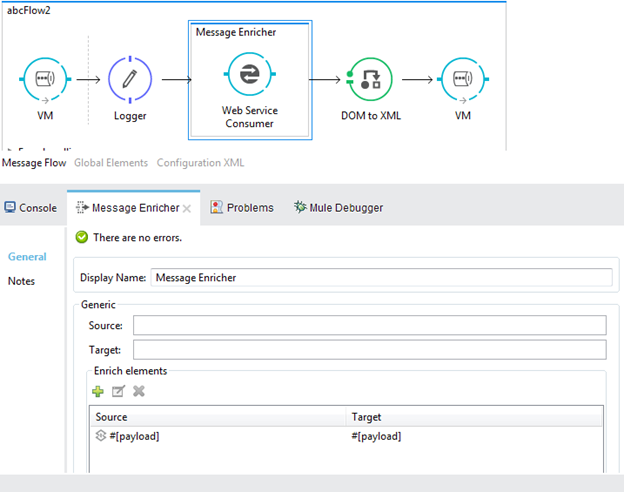The image size is (624, 492).
Task: Switch to the Console tab
Action: 30,208
